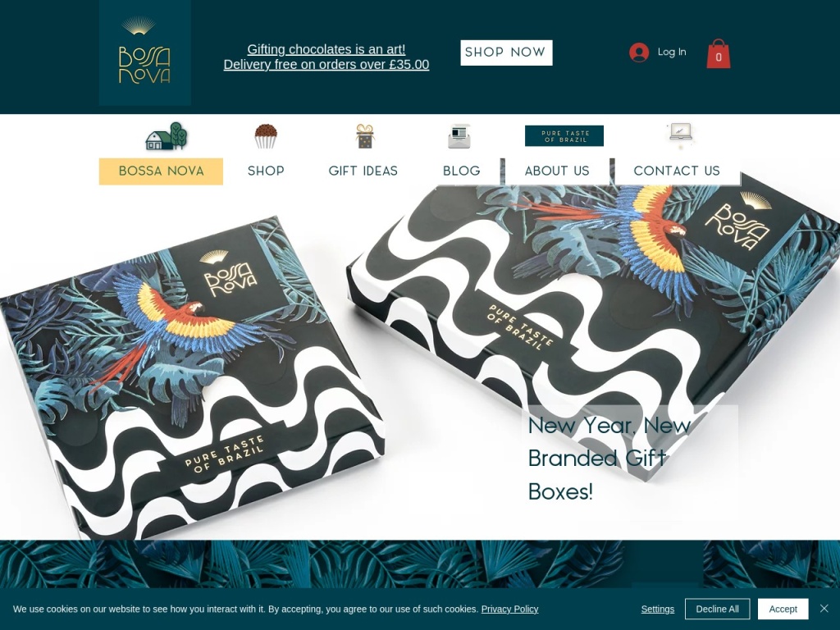Click the brigadeiro chocolate cupcake icon
The image size is (840, 630).
point(266,136)
